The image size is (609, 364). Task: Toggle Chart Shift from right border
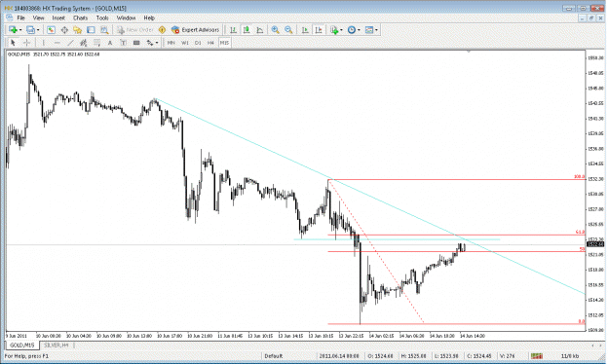tap(319, 30)
